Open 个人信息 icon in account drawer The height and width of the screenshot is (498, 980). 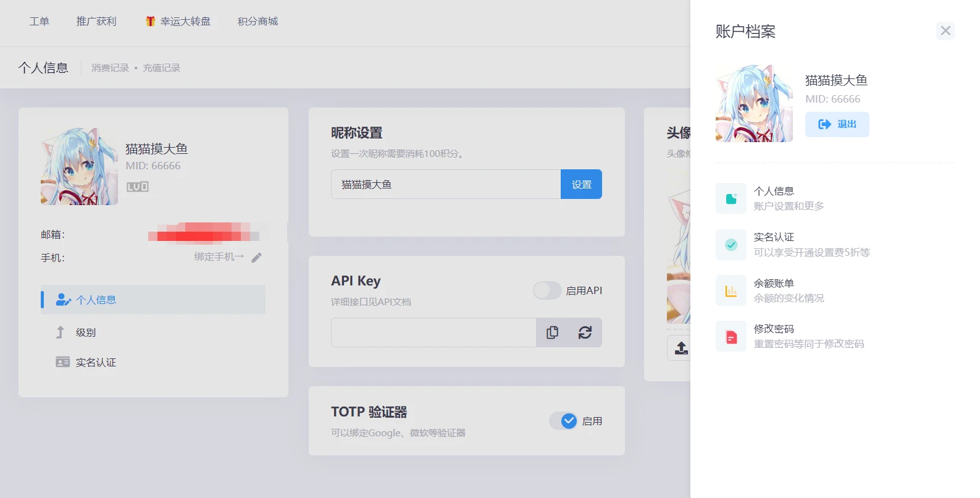coord(731,198)
